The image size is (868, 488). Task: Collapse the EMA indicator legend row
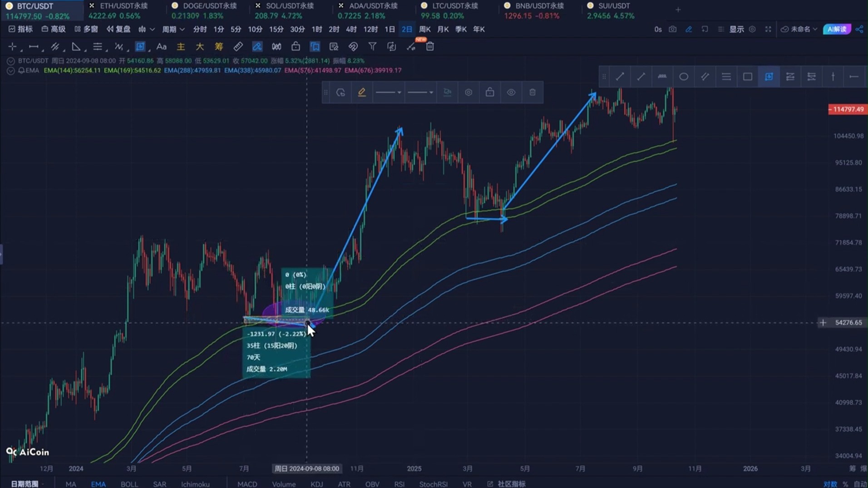(11, 71)
